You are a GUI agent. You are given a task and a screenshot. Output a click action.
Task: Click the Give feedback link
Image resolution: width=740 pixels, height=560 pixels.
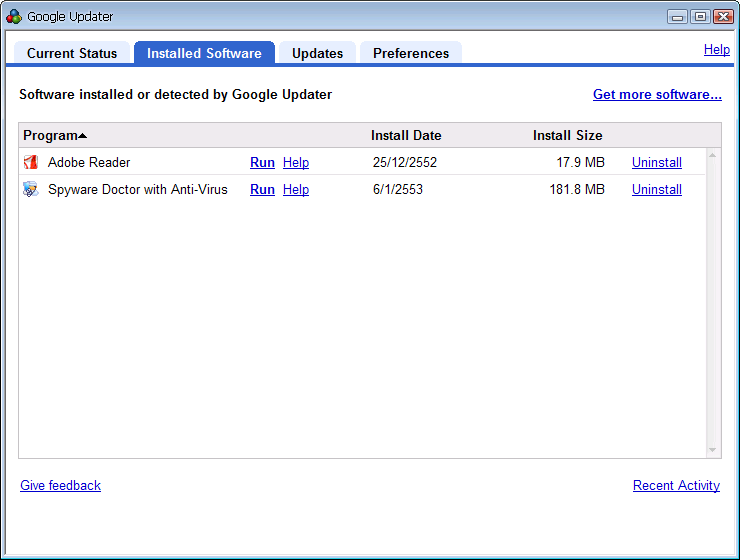pos(60,485)
